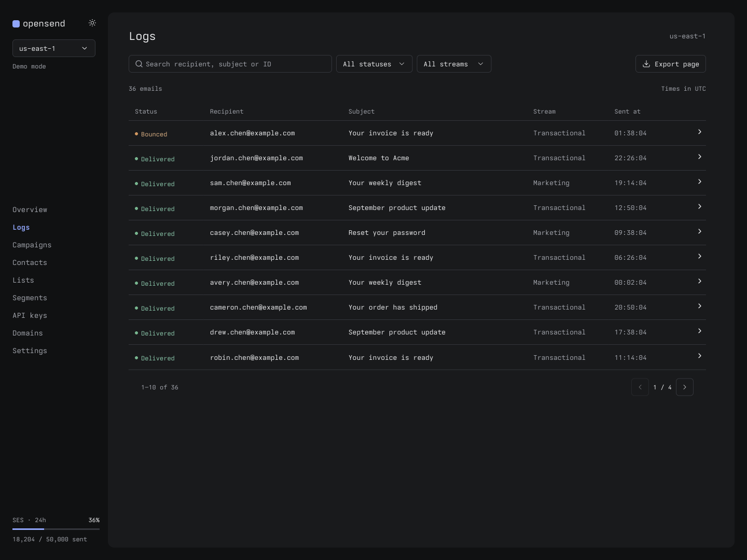Open the us-east-1 region dropdown

(x=54, y=48)
